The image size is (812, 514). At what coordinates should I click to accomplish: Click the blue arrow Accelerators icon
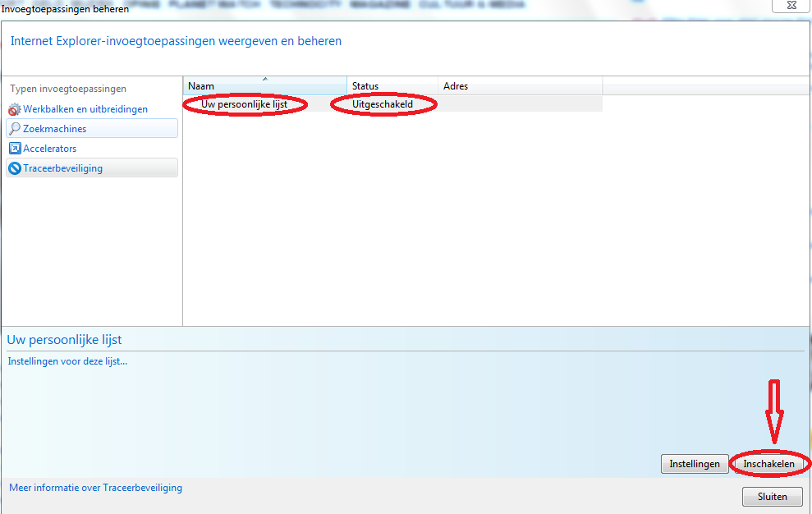[x=15, y=149]
